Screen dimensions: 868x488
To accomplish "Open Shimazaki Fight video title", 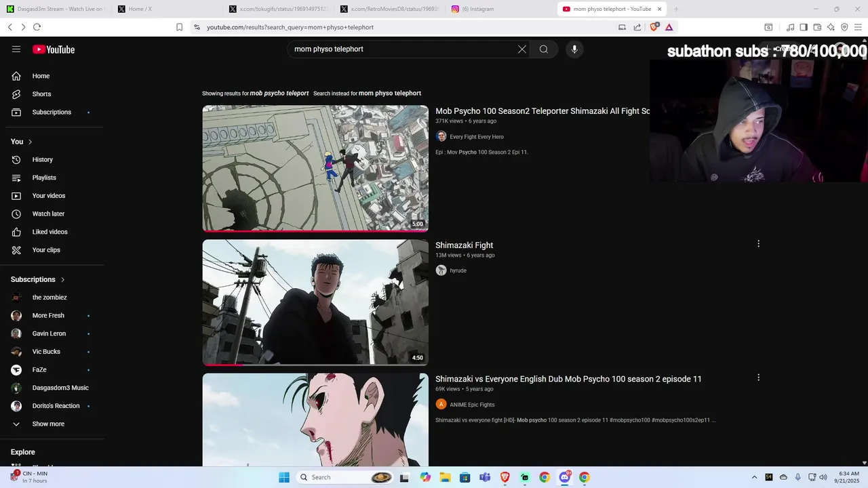I will click(464, 245).
